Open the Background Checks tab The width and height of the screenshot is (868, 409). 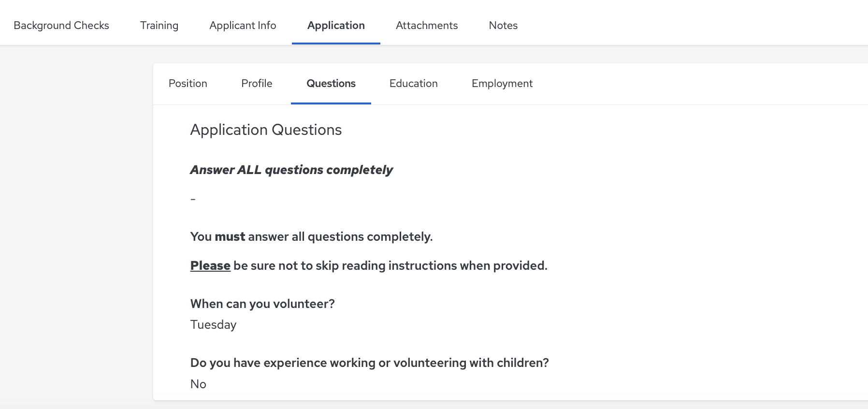(x=61, y=25)
